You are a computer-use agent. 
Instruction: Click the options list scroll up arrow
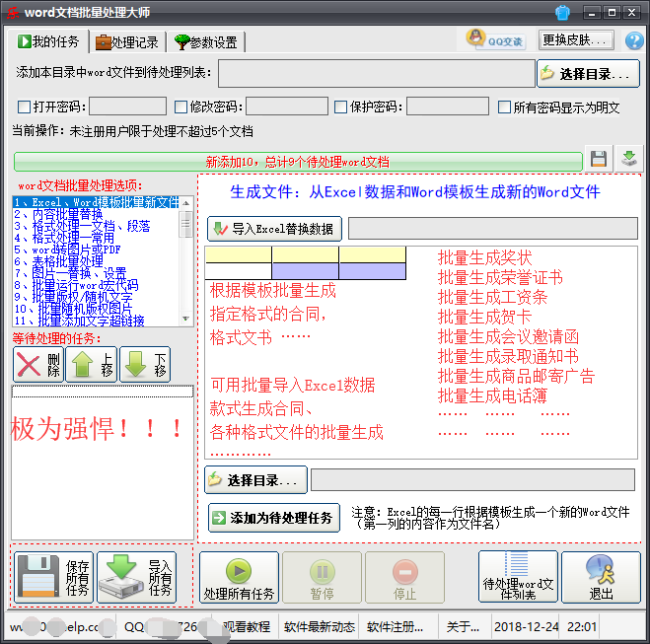pos(185,203)
